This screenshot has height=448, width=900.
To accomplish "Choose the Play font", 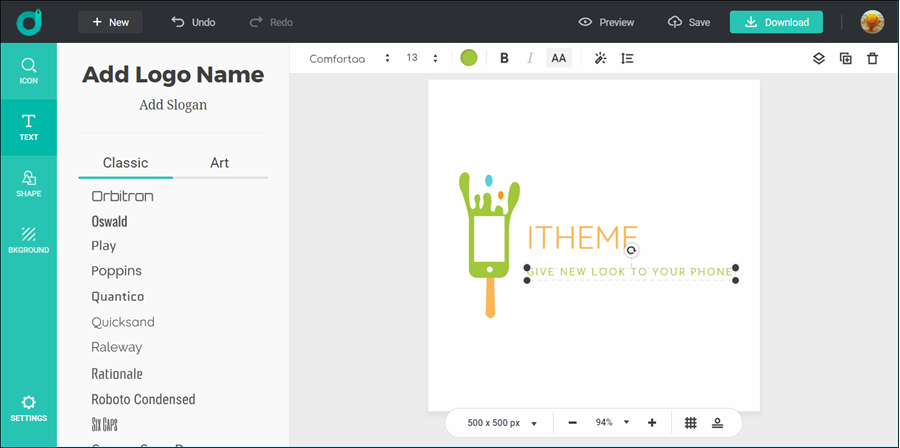I will click(x=104, y=246).
